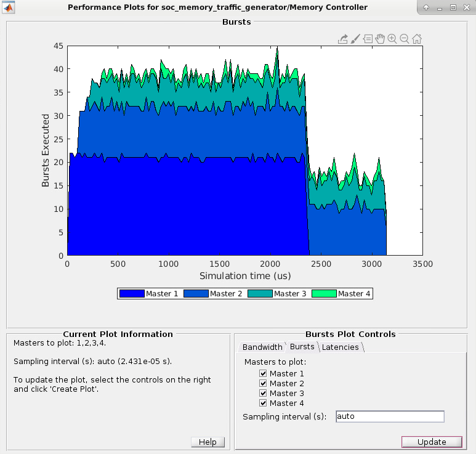
Task: Click the MATLAB logo icon
Action: tap(9, 7)
